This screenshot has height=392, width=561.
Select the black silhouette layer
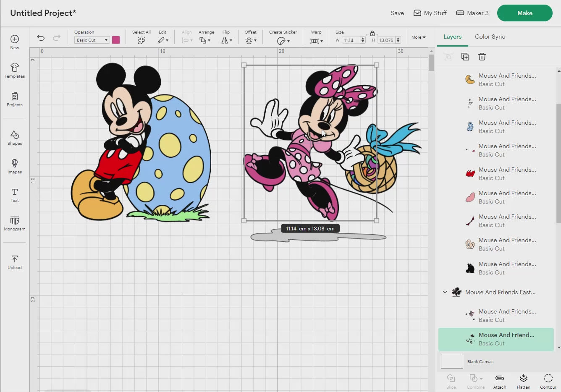click(x=496, y=268)
